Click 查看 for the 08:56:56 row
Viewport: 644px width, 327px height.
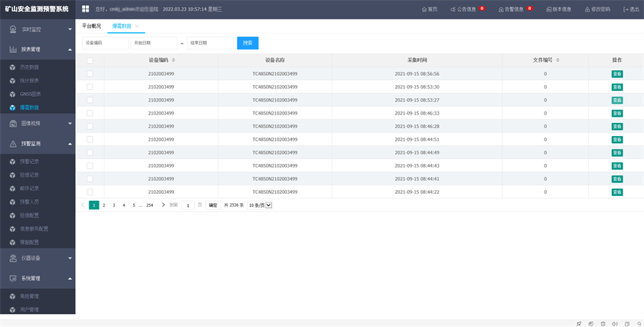(x=617, y=74)
